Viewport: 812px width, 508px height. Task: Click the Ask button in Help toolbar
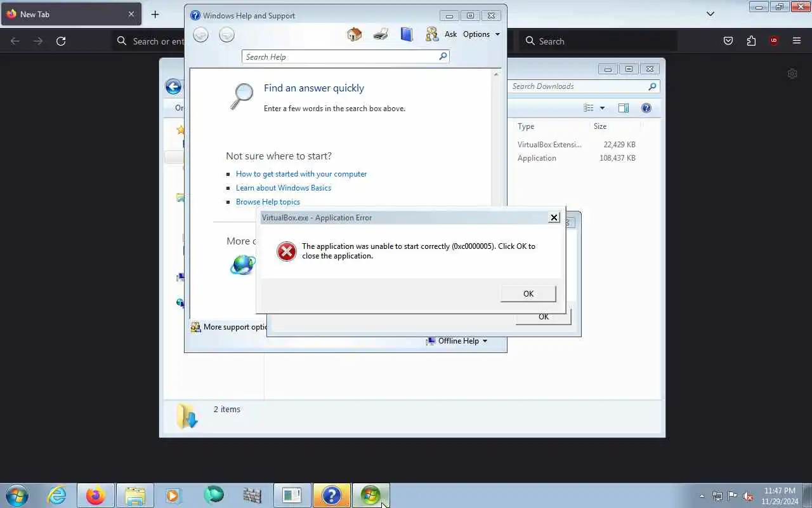coord(442,34)
